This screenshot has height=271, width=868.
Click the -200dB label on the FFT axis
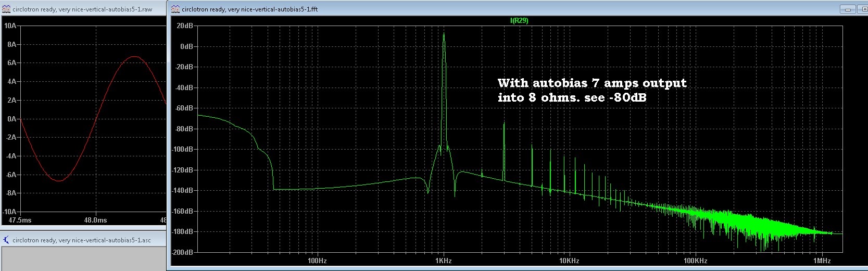[x=183, y=252]
